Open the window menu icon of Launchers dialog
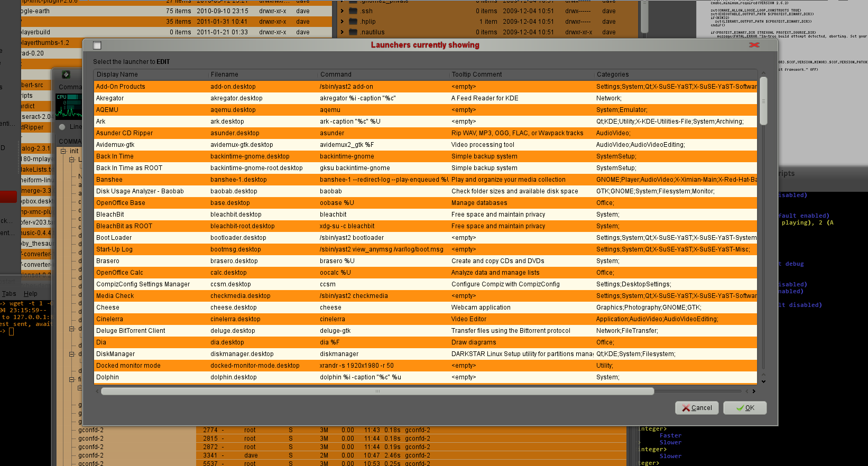 tap(97, 45)
